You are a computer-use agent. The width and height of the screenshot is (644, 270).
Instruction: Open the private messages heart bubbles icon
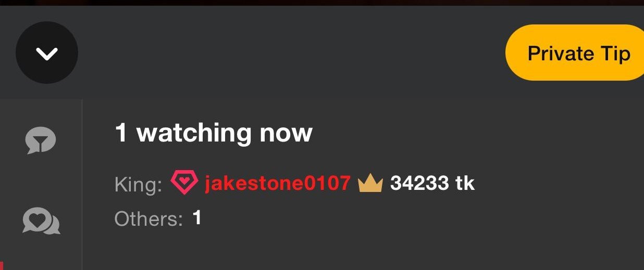[41, 221]
